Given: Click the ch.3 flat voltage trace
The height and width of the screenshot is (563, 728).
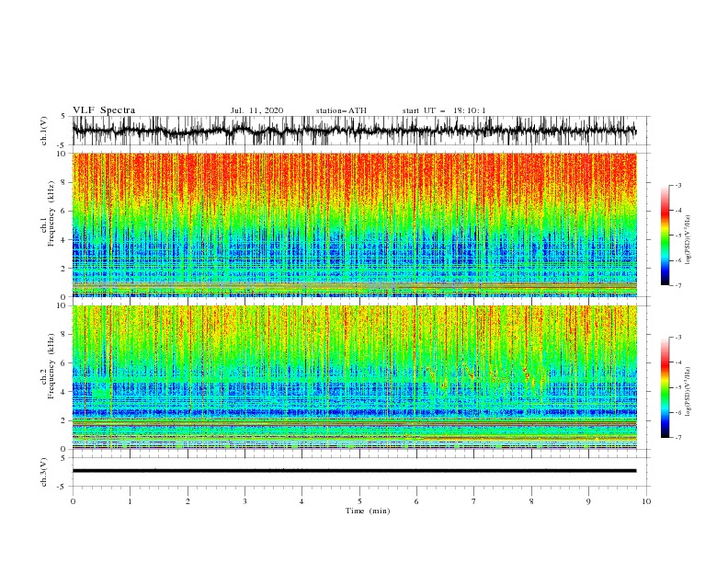Looking at the screenshot, I should coord(354,471).
